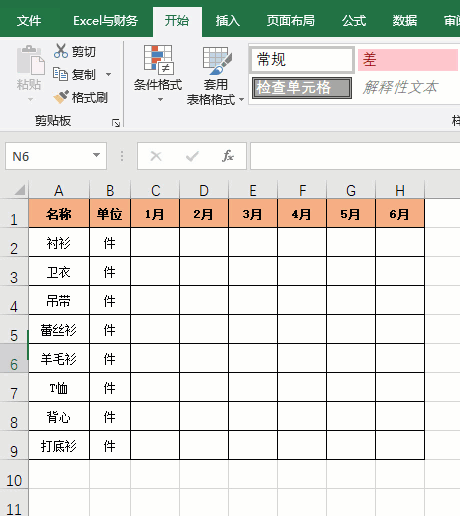Apply the 常规 Normal cell style

(x=302, y=60)
